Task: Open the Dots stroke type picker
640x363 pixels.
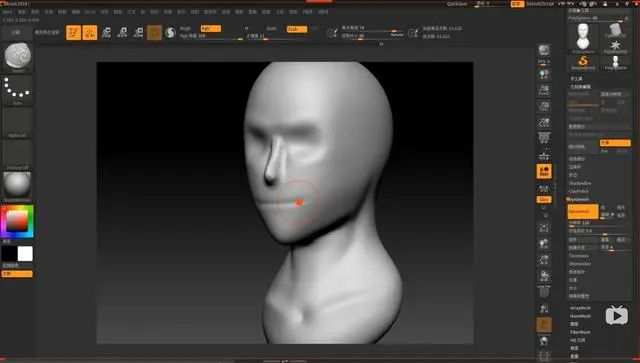Action: pos(18,90)
